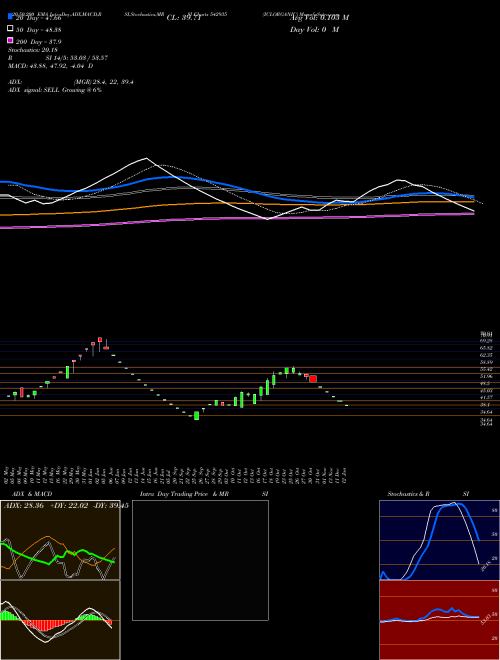Screen dimensions: 500x660
Task: Click the MACD values line
Action: (51, 66)
